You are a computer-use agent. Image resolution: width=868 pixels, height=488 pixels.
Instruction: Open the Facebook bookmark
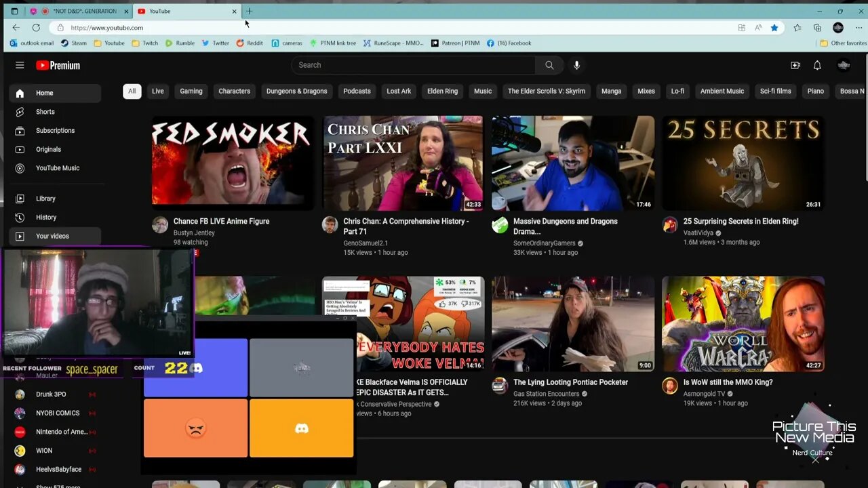pos(509,43)
